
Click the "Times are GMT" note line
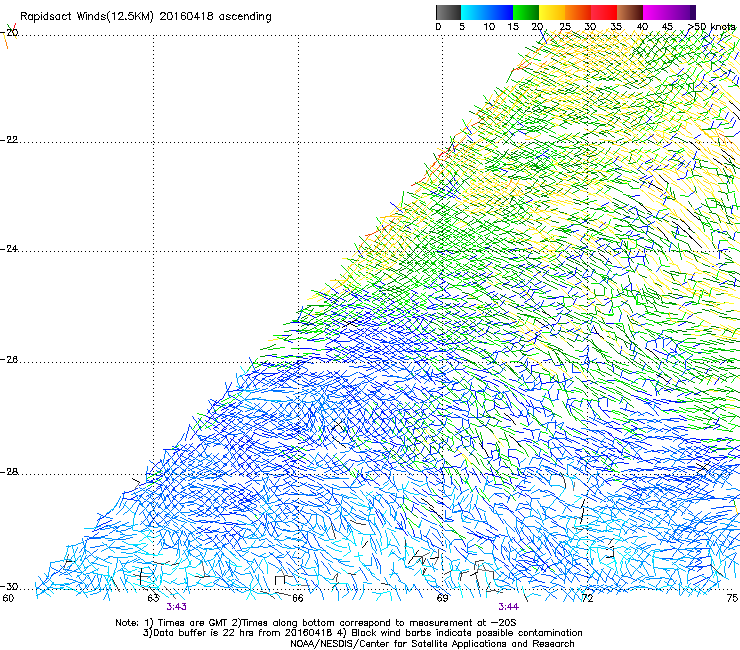pos(315,623)
